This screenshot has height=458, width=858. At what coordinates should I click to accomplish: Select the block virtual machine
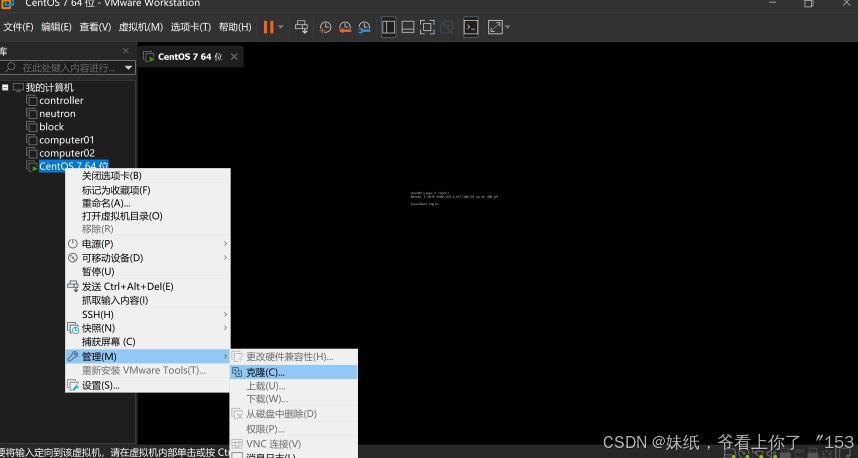point(51,127)
